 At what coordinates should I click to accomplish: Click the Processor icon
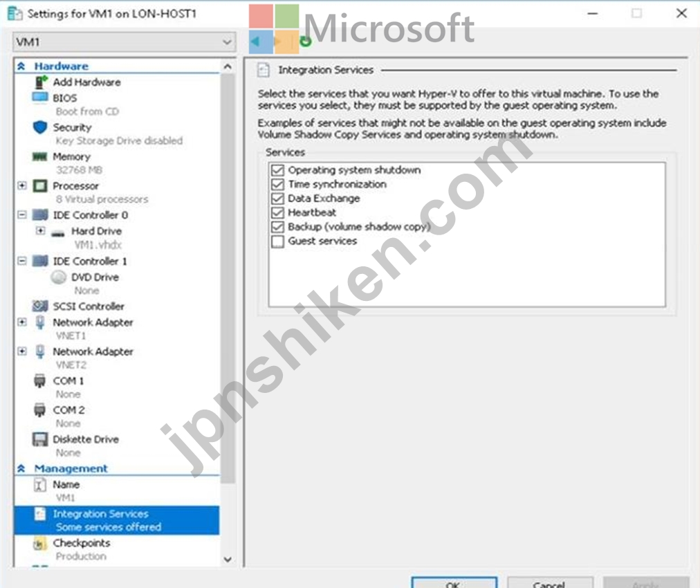[x=39, y=185]
